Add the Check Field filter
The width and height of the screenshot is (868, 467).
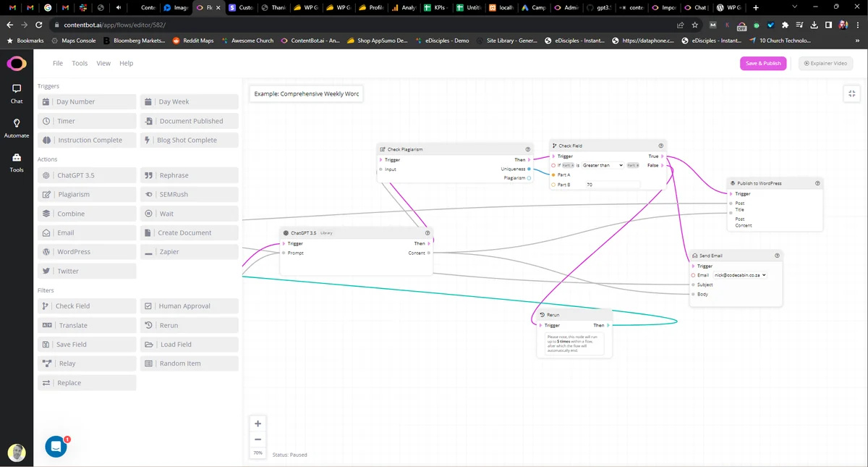[x=87, y=306]
